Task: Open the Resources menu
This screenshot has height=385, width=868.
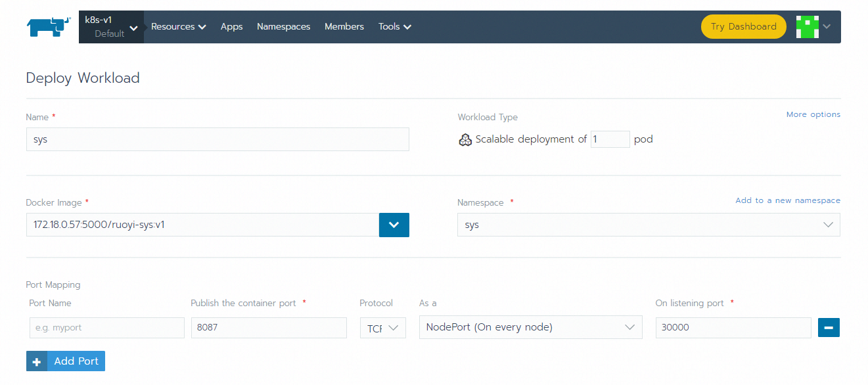Action: 178,27
